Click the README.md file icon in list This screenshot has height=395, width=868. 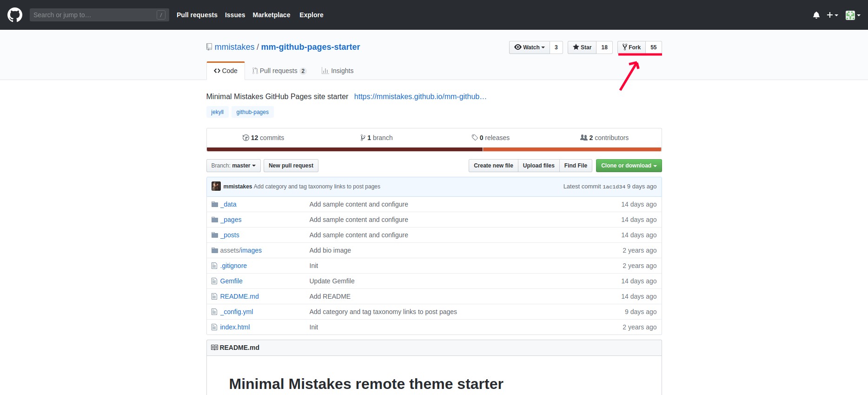pos(214,296)
